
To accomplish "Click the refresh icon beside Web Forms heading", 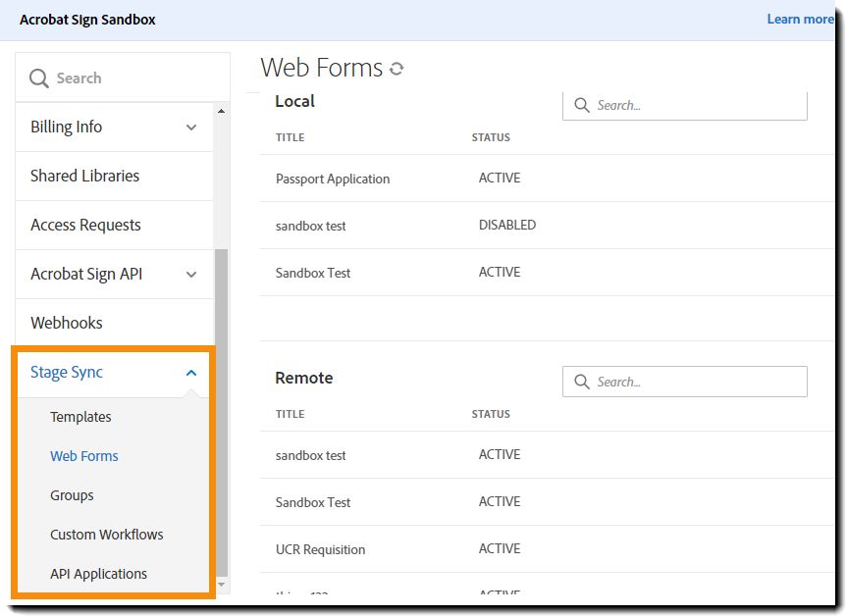I will tap(397, 69).
